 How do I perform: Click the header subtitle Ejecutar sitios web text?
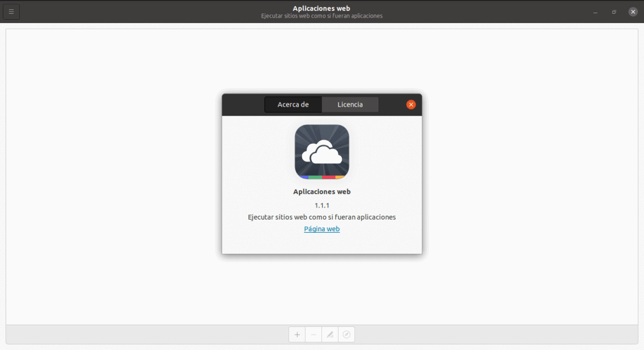[321, 16]
